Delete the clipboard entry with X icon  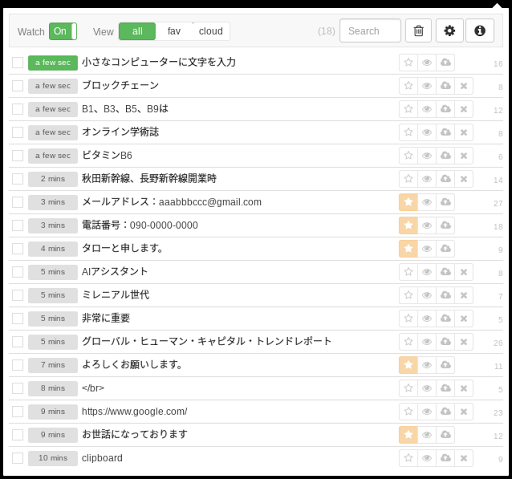tap(464, 458)
